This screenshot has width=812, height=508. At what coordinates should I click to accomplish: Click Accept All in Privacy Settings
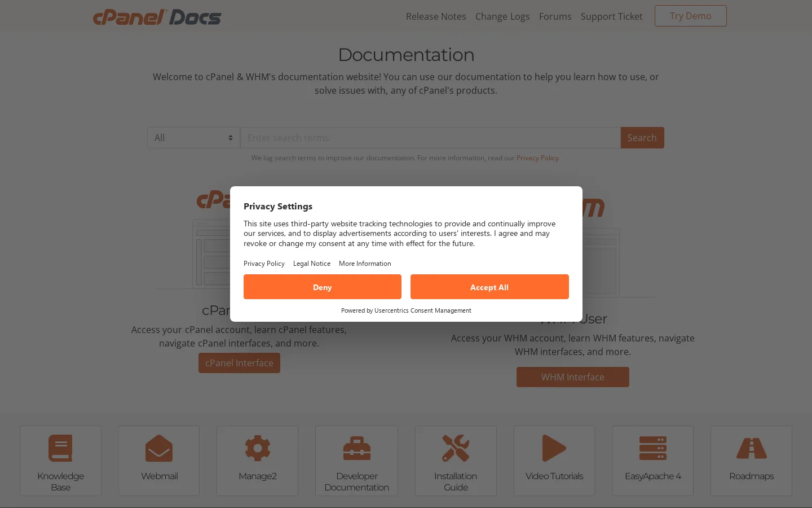tap(489, 287)
